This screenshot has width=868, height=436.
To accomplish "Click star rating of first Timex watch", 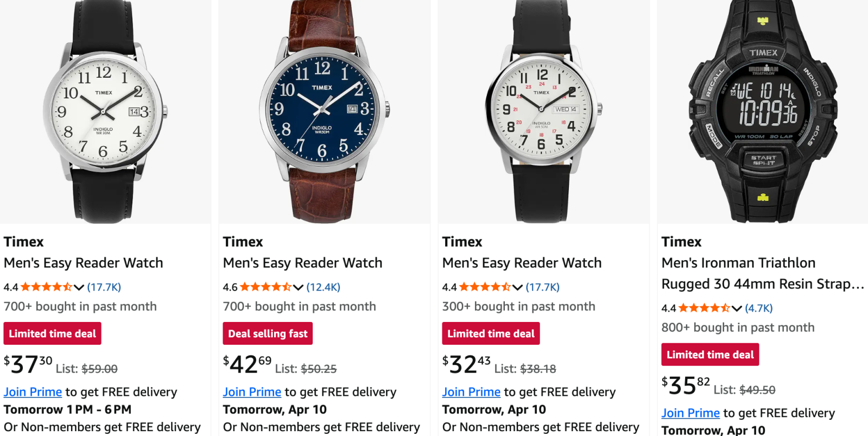I will click(46, 287).
